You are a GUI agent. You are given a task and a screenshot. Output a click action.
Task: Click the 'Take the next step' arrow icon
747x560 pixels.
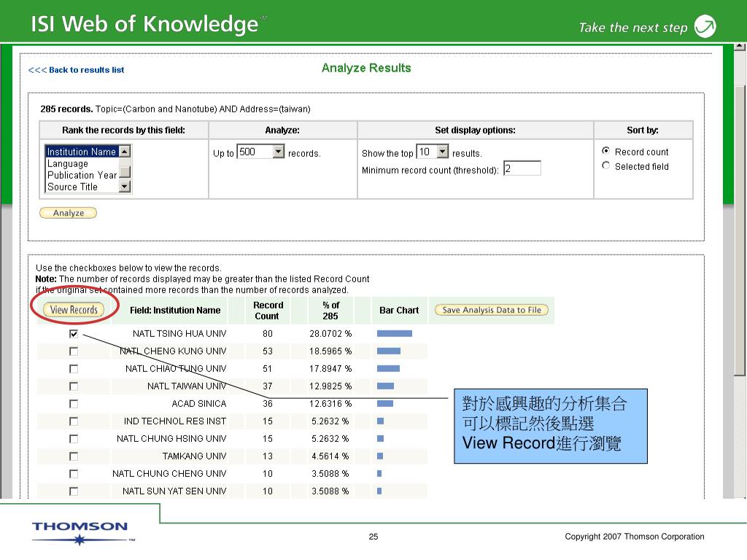pos(705,26)
